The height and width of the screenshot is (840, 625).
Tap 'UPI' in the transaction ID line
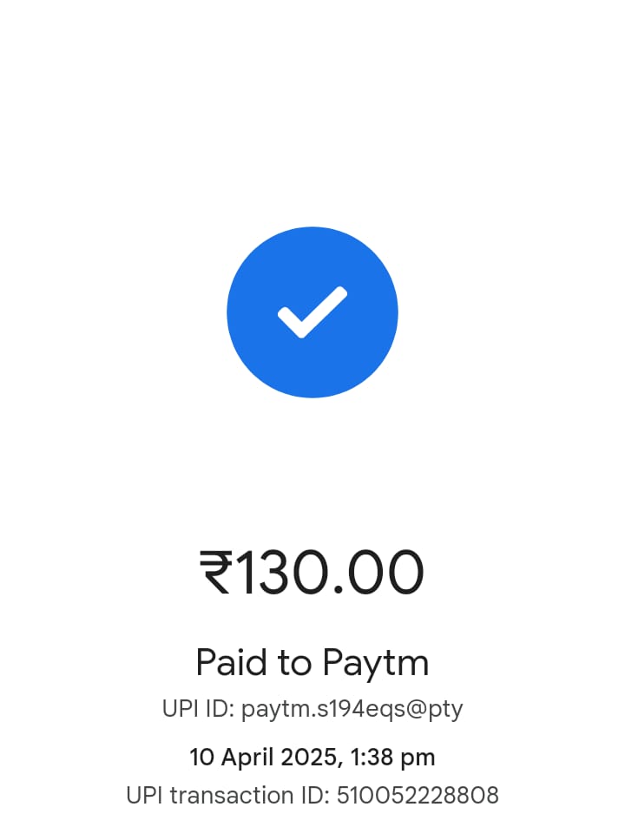click(145, 796)
